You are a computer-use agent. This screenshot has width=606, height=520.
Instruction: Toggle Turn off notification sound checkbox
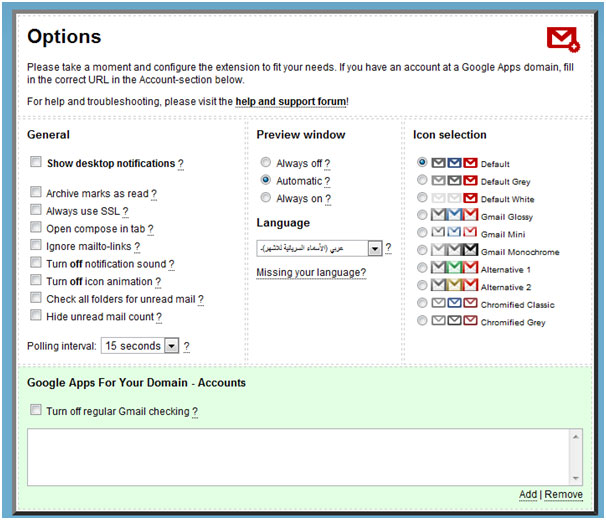(x=36, y=262)
